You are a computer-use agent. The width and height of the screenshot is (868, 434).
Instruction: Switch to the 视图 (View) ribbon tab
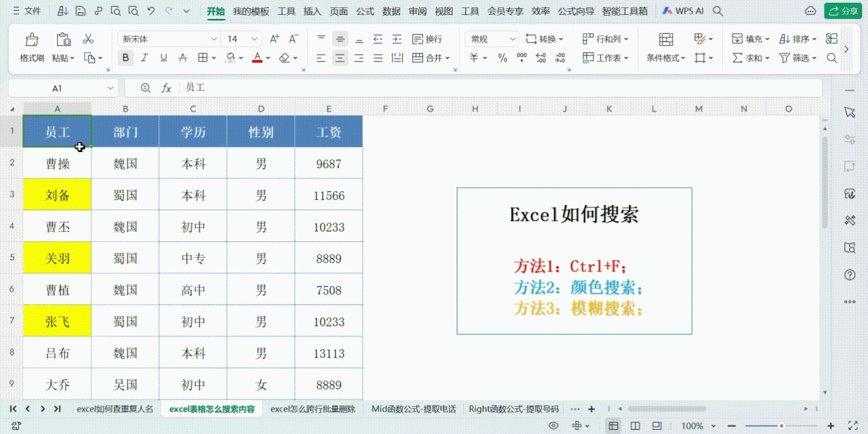(443, 11)
